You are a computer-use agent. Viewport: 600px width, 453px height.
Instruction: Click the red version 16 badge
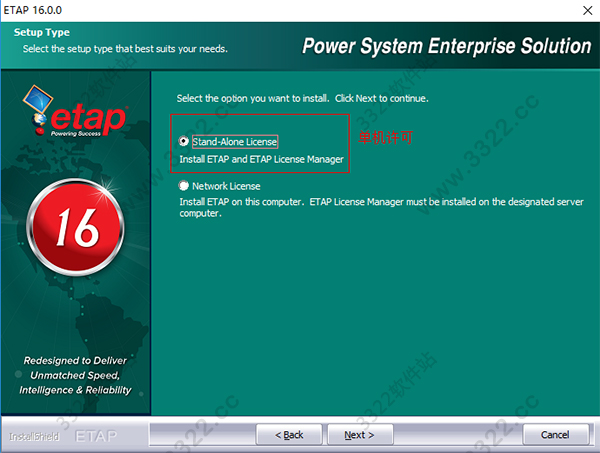tap(75, 227)
